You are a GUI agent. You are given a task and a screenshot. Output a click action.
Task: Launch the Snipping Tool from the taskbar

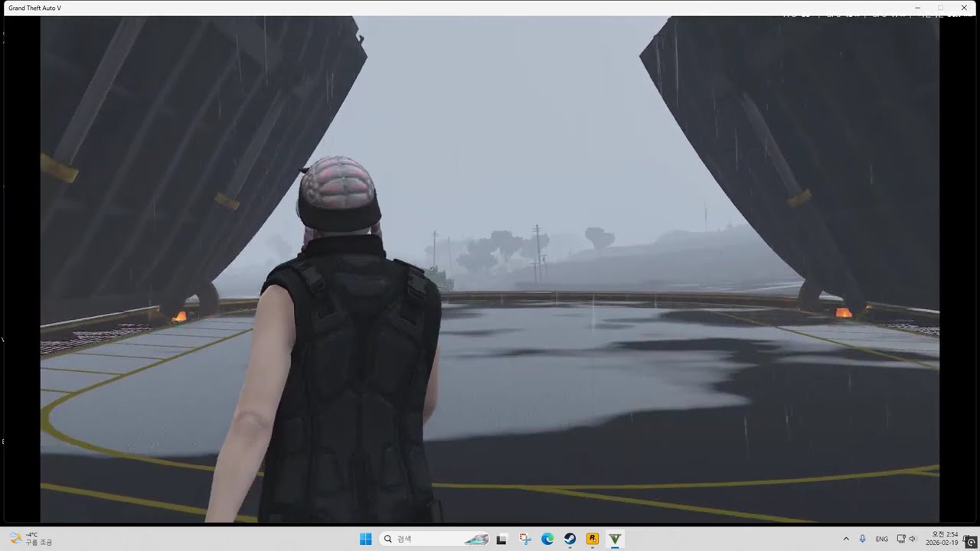pos(524,539)
